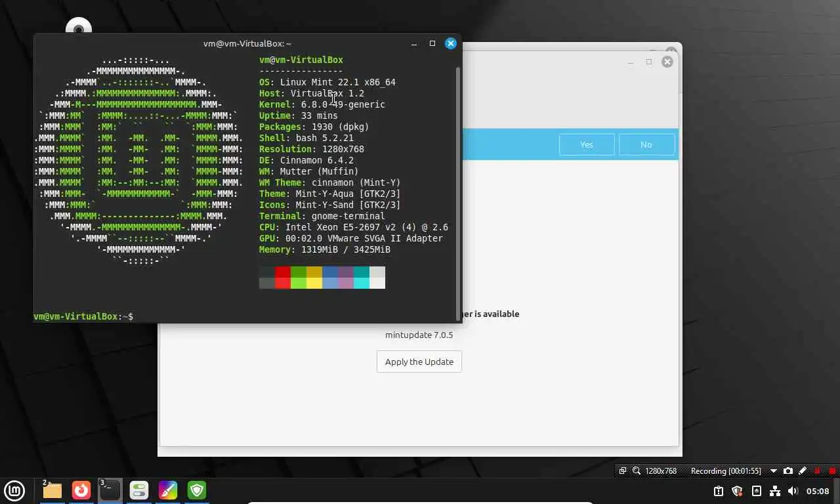The height and width of the screenshot is (504, 840).
Task: Stop the recording with the red square
Action: coord(832,471)
